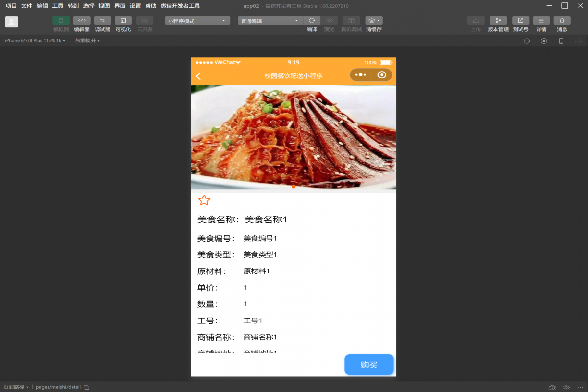The width and height of the screenshot is (588, 392).
Task: Open the 工具 menu
Action: 57,6
